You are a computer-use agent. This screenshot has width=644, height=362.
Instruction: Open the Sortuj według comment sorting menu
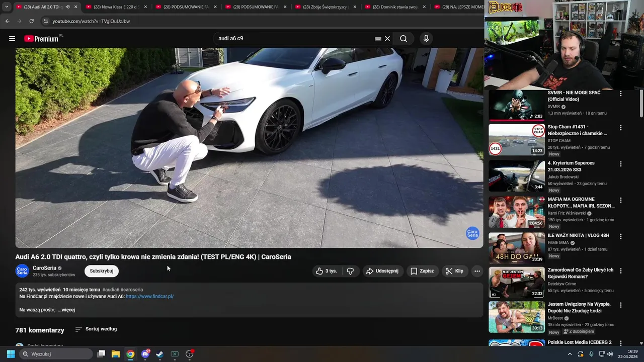coord(96,329)
